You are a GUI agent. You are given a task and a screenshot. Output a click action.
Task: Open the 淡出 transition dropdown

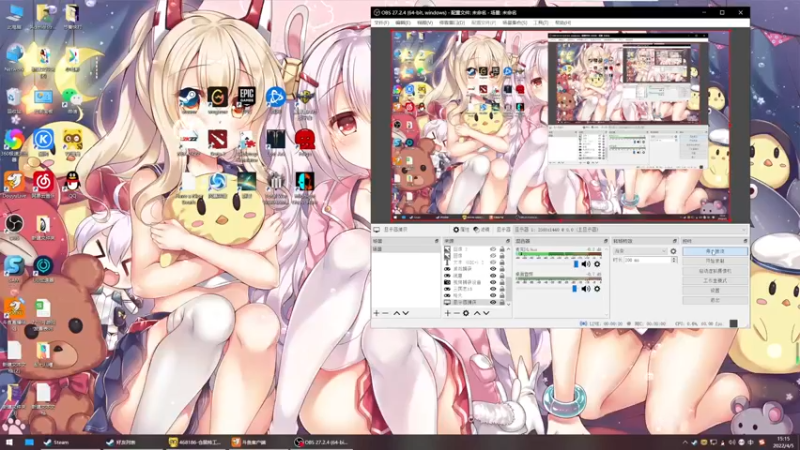point(640,251)
